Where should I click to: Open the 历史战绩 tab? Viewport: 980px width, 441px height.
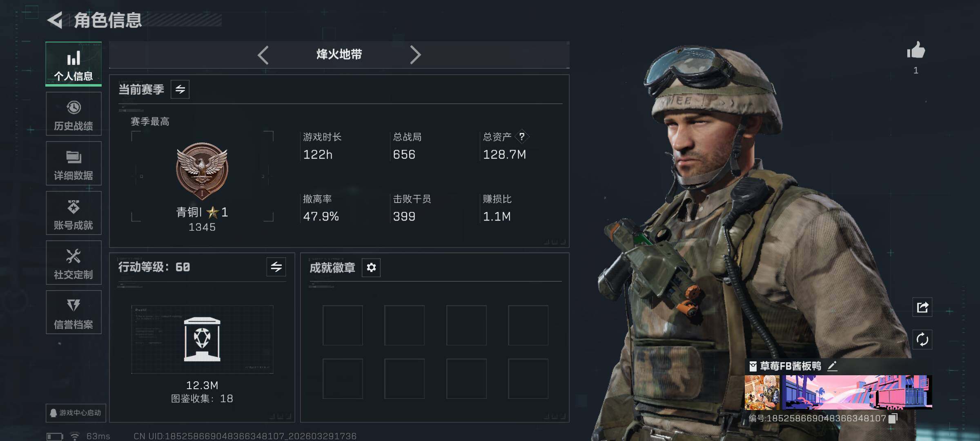coord(73,114)
